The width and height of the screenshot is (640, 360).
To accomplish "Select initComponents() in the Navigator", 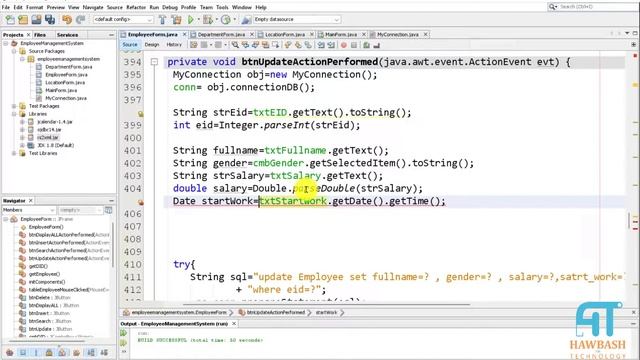I will pos(47,282).
